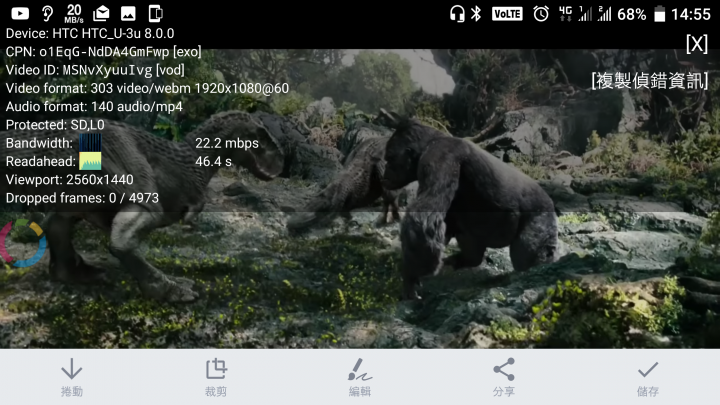Image resolution: width=720 pixels, height=405 pixels.
Task: Tap the hearing aid status icon
Action: (47, 14)
